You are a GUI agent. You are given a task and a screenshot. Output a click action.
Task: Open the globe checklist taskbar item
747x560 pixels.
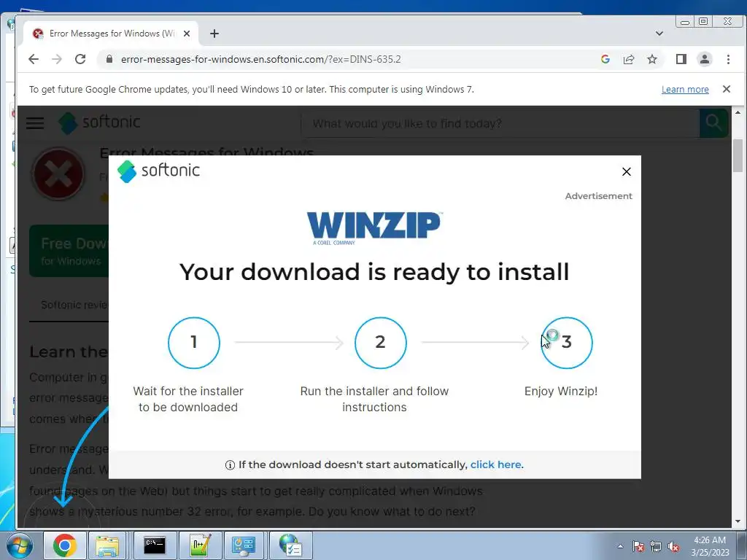pyautogui.click(x=291, y=545)
